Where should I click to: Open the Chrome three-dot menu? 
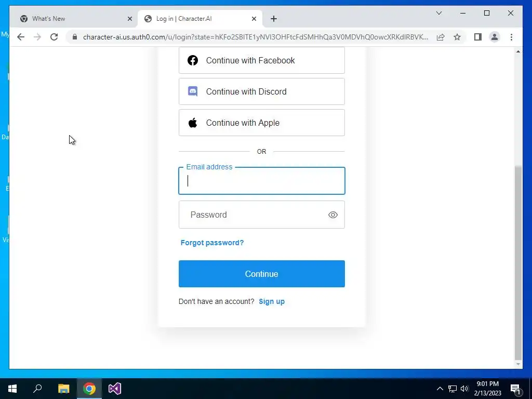point(511,37)
